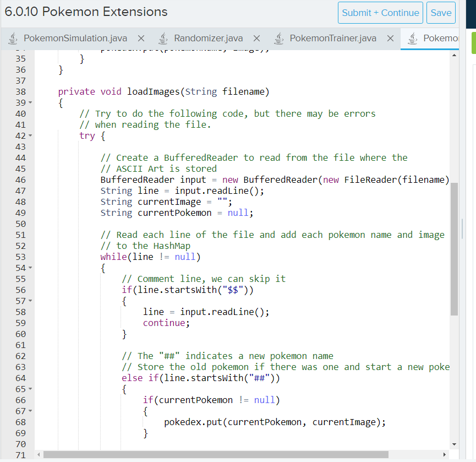Click the left arrow of the horizontal scrollbar
This screenshot has width=476, height=462.
[x=37, y=454]
